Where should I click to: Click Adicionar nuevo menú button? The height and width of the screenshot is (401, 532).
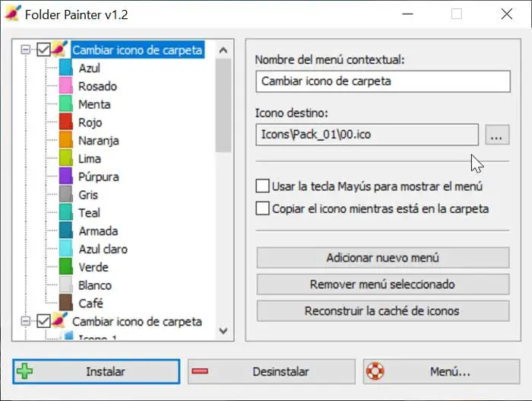383,258
